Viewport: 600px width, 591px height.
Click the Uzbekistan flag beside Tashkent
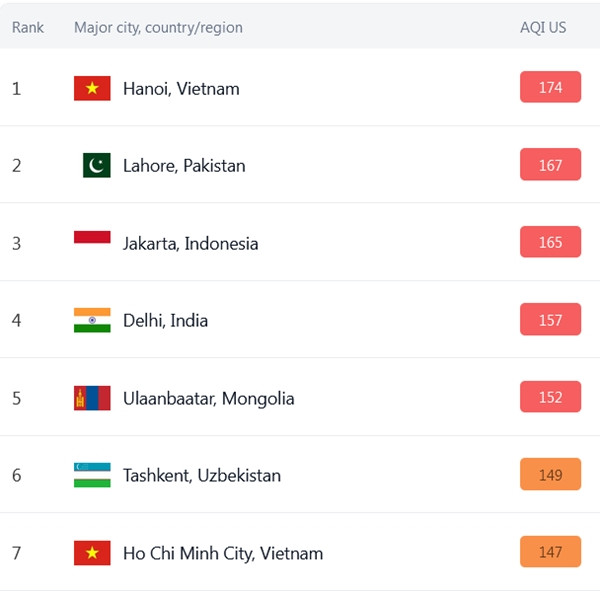pos(92,475)
